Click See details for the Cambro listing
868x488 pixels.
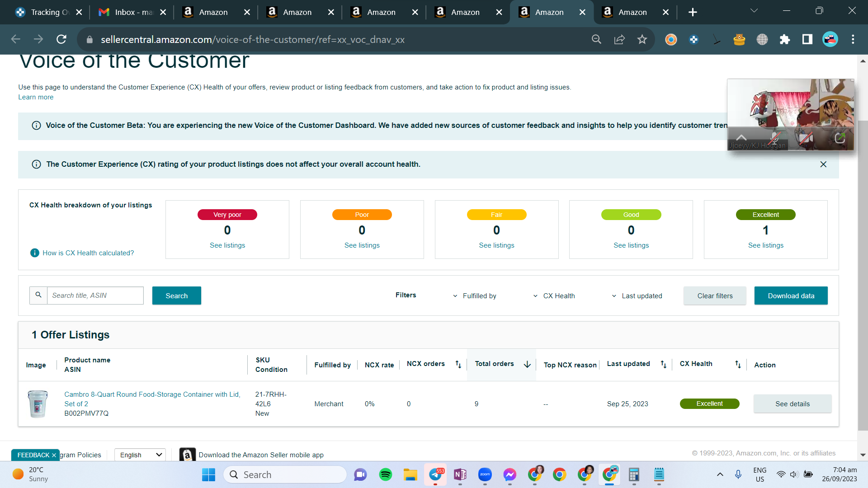click(x=793, y=404)
